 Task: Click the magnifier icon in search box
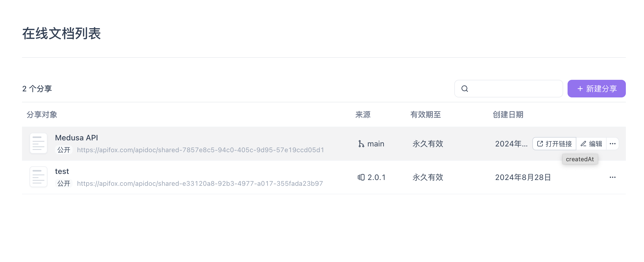click(x=465, y=89)
